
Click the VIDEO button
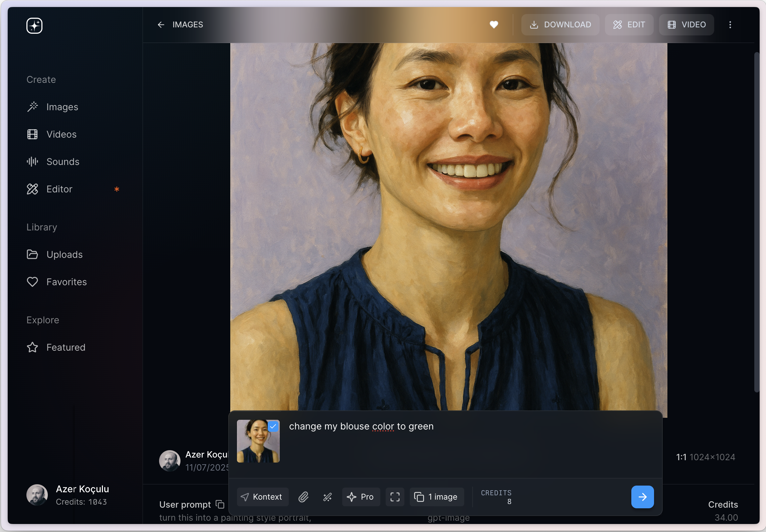pos(686,25)
